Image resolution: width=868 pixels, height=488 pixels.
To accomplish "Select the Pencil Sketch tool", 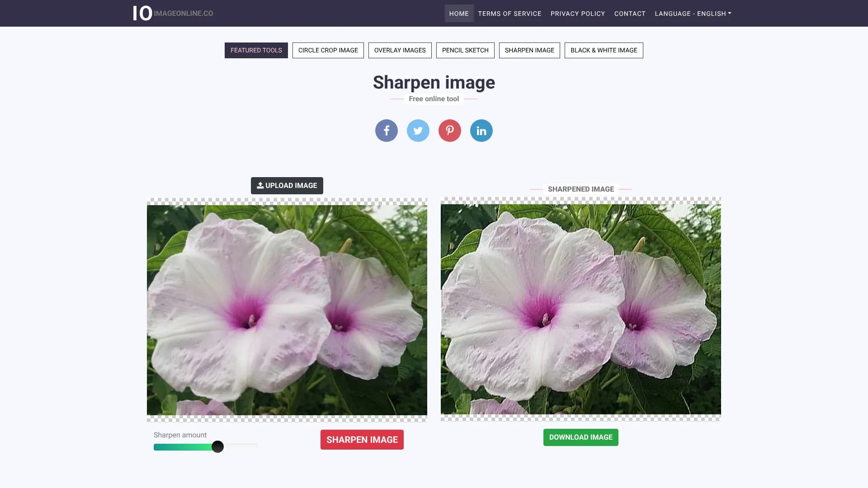I will (x=465, y=50).
